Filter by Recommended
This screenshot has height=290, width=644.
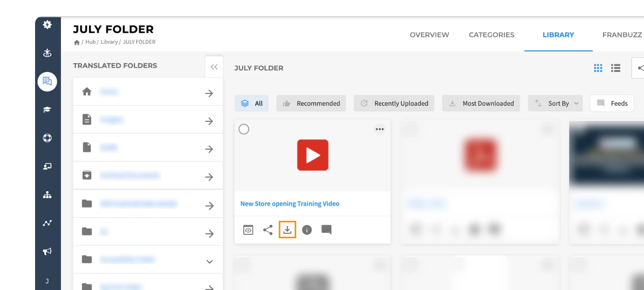pos(311,103)
